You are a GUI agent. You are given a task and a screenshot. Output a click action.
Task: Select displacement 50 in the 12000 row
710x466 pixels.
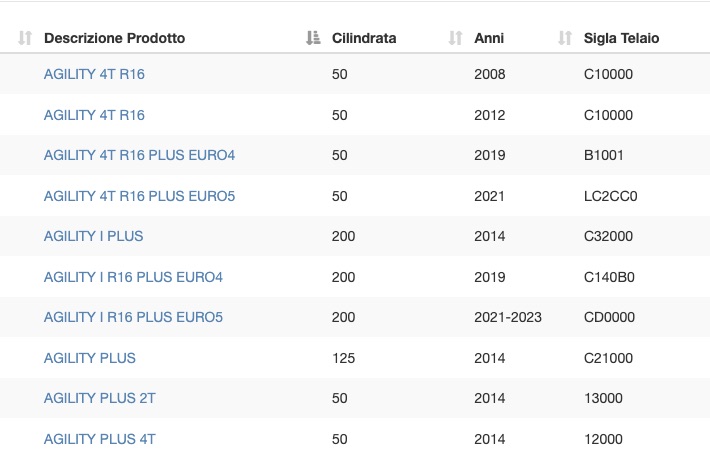[x=340, y=439]
